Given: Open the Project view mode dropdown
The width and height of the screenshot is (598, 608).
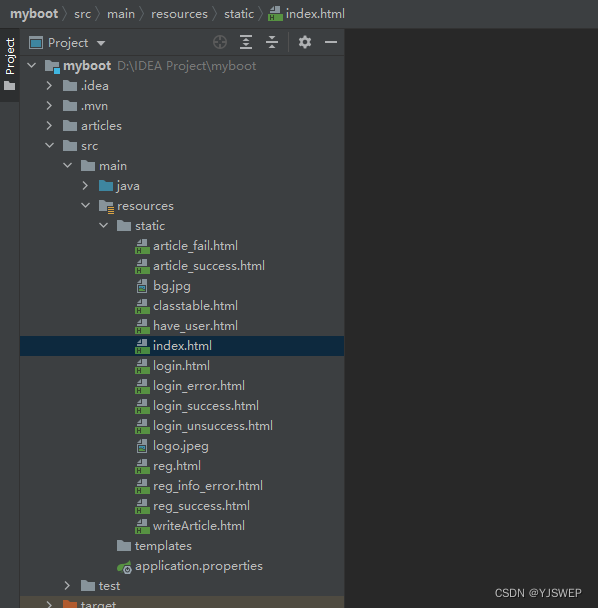Looking at the screenshot, I should [101, 43].
